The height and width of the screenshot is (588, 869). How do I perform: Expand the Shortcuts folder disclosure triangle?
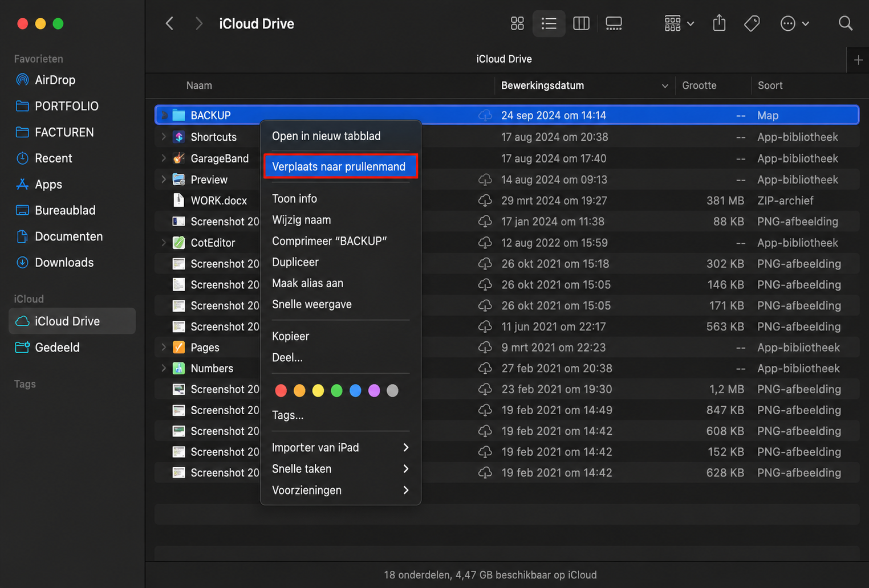(x=164, y=137)
